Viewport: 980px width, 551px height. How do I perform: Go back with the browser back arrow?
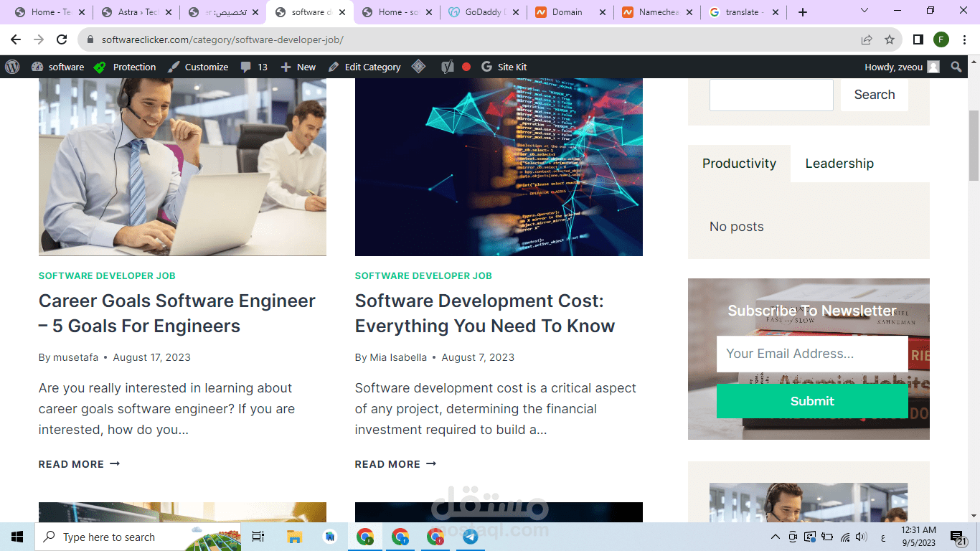tap(16, 39)
